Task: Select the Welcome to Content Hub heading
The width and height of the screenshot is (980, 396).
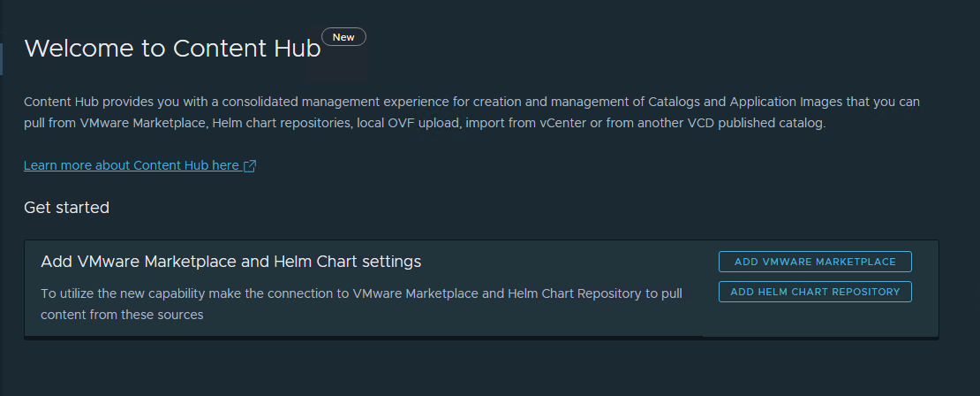Action: tap(172, 48)
